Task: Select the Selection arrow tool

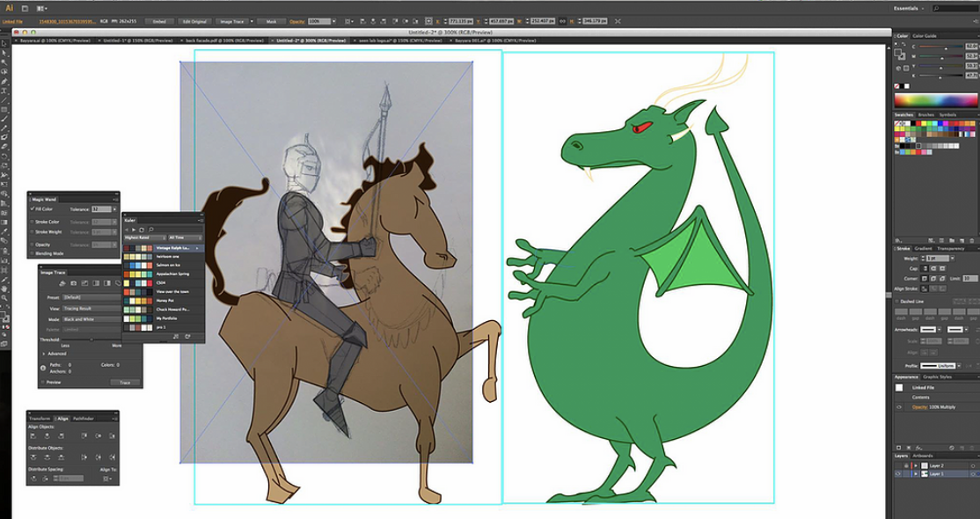Action: [x=5, y=42]
